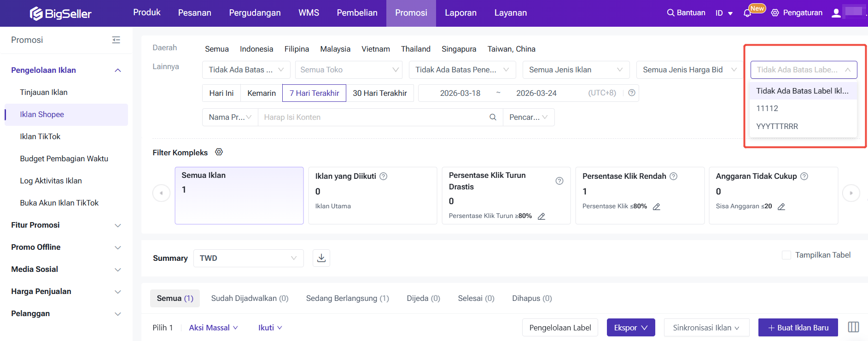
Task: Select Hari Ini date range option
Action: click(221, 93)
